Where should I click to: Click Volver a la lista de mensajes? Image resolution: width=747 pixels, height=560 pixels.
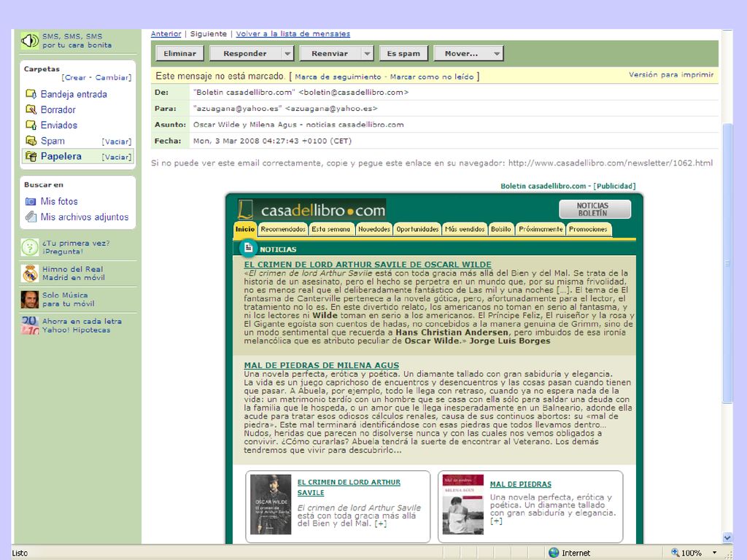(293, 34)
